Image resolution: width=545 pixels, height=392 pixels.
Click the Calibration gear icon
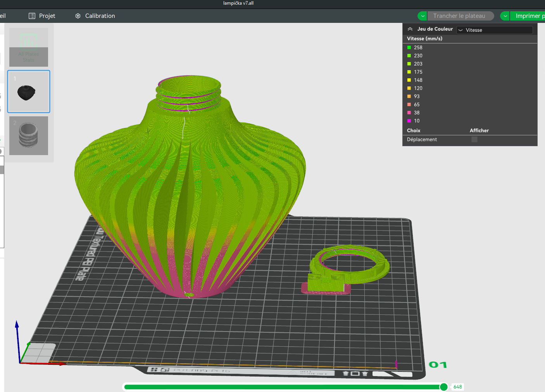78,16
